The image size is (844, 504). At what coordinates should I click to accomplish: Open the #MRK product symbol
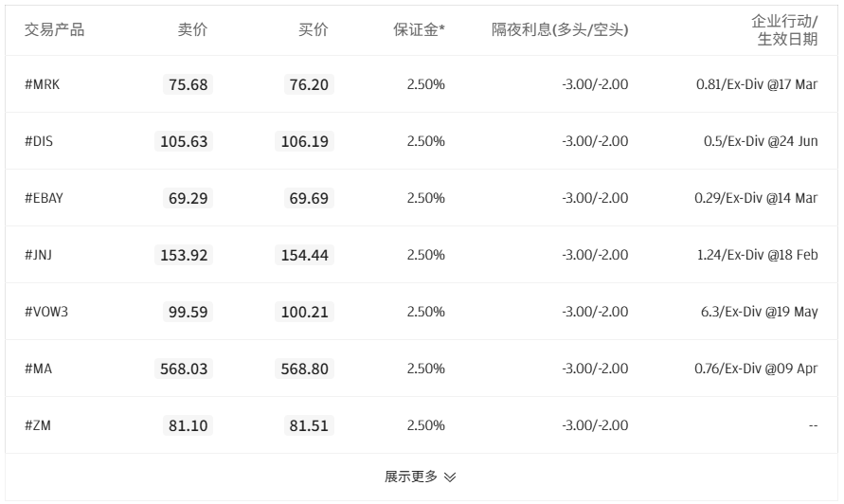tap(42, 84)
